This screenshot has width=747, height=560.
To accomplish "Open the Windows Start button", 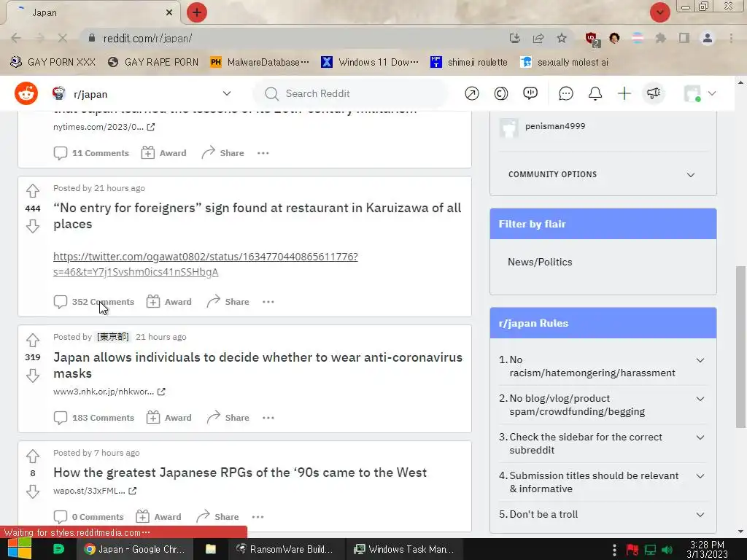I will (x=19, y=549).
